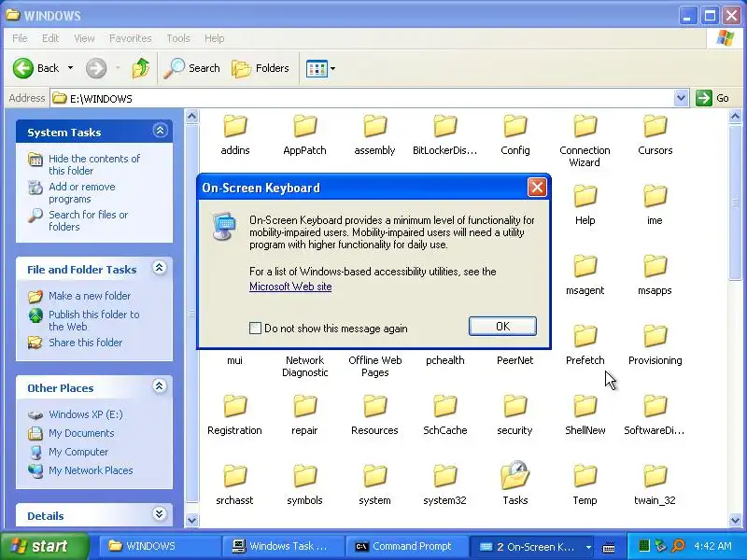Open the Help menu
Viewport: 747px width, 560px height.
click(x=215, y=38)
